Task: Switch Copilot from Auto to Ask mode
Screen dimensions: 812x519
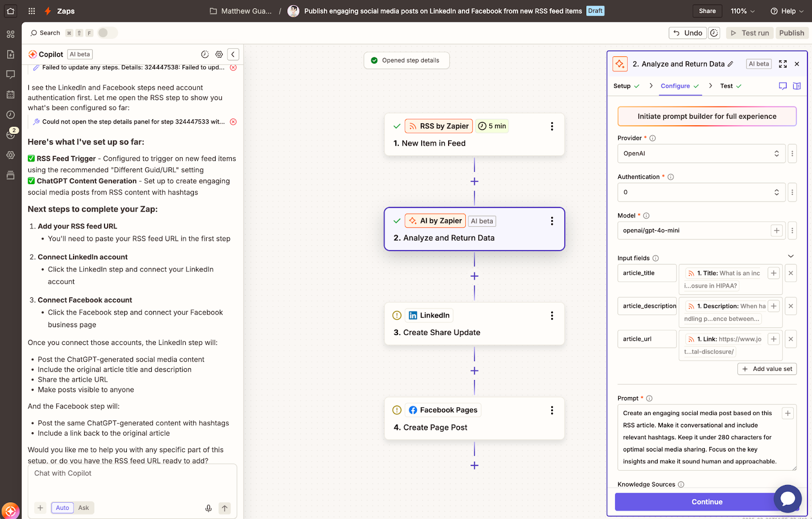Action: 83,507
